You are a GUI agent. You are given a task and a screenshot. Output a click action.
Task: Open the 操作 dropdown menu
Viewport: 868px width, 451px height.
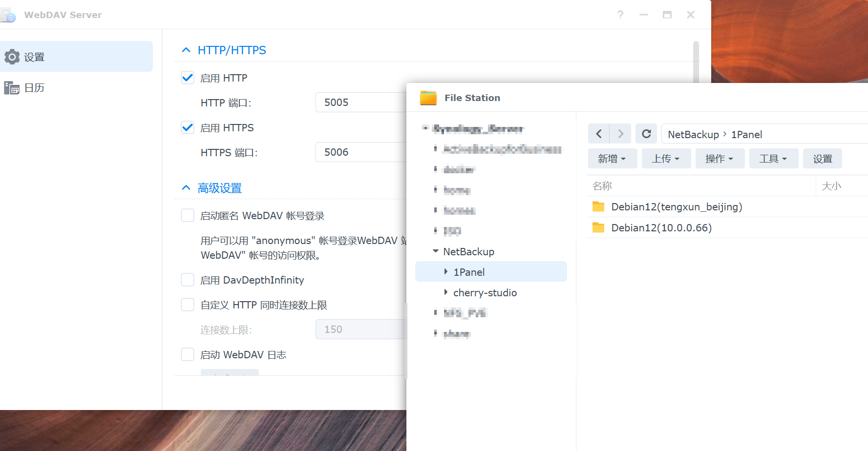720,159
